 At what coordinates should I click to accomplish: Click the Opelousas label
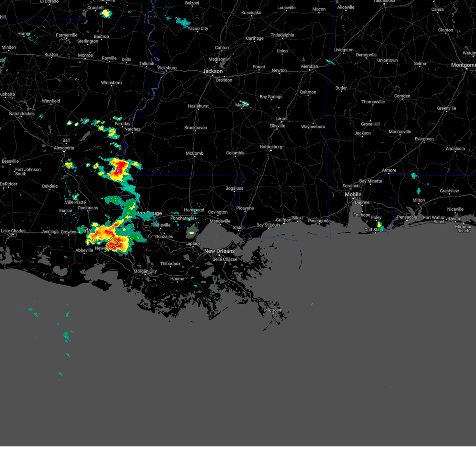click(x=88, y=208)
